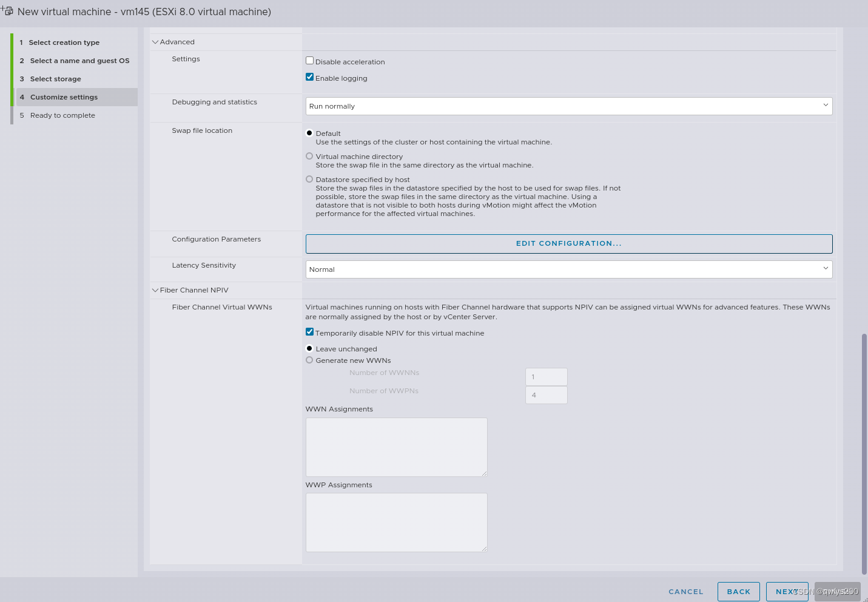
Task: Collapse the Advanced section chevron
Action: (155, 42)
